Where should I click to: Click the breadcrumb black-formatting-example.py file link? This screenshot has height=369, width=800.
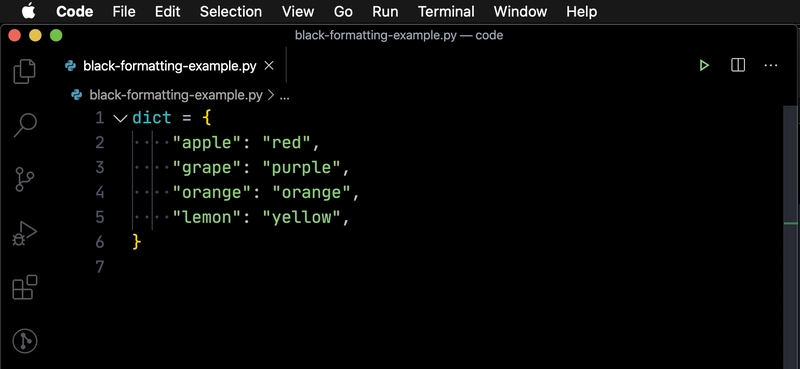(x=176, y=95)
